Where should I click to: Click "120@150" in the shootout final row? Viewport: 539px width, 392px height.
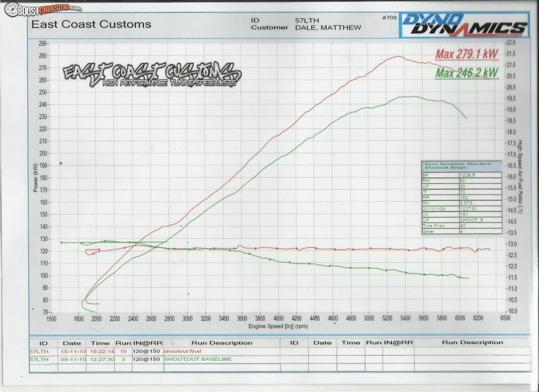(x=146, y=351)
